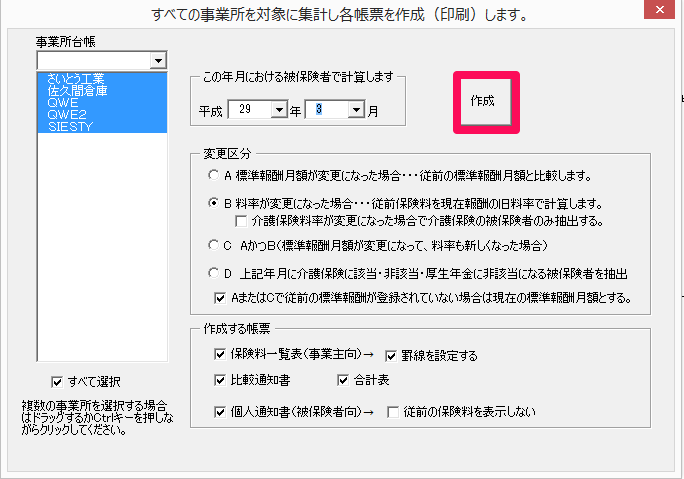The height and width of the screenshot is (479, 684).
Task: Select radio option B 料率が変更
Action: click(x=213, y=203)
